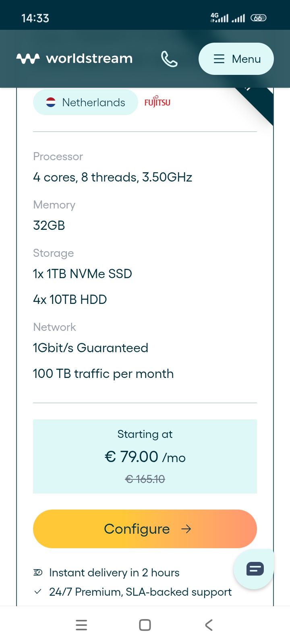
Task: Tap the phone call icon in header
Action: [x=169, y=59]
